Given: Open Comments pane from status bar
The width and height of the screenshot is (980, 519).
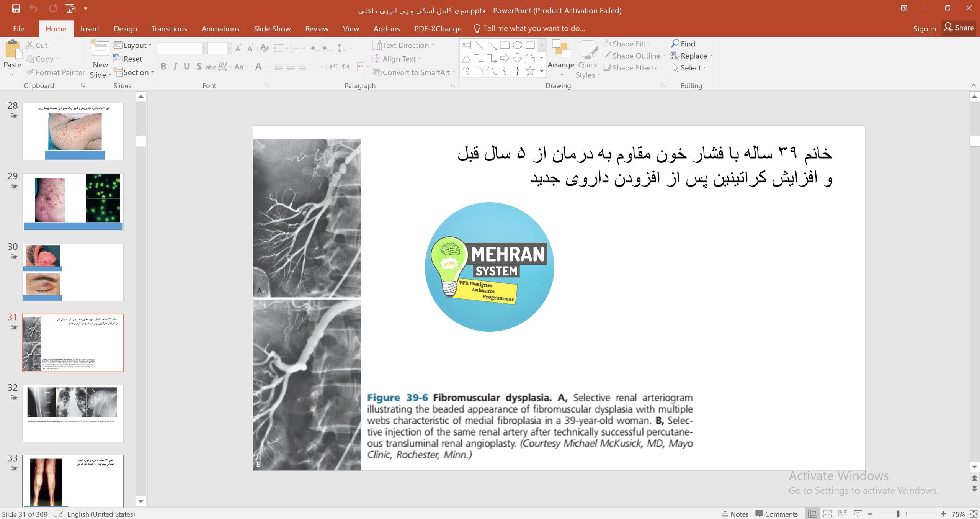Looking at the screenshot, I should [x=776, y=514].
